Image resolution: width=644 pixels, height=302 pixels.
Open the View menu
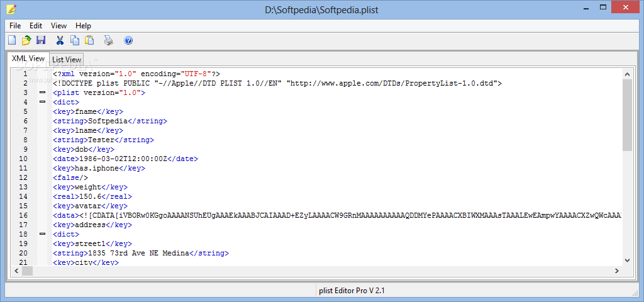click(58, 25)
